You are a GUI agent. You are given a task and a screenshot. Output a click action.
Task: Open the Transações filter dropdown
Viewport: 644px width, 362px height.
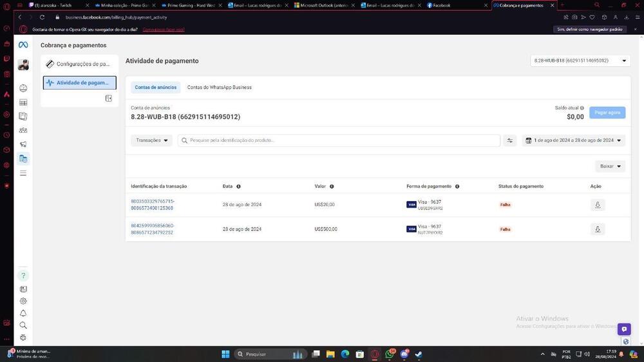(x=151, y=140)
